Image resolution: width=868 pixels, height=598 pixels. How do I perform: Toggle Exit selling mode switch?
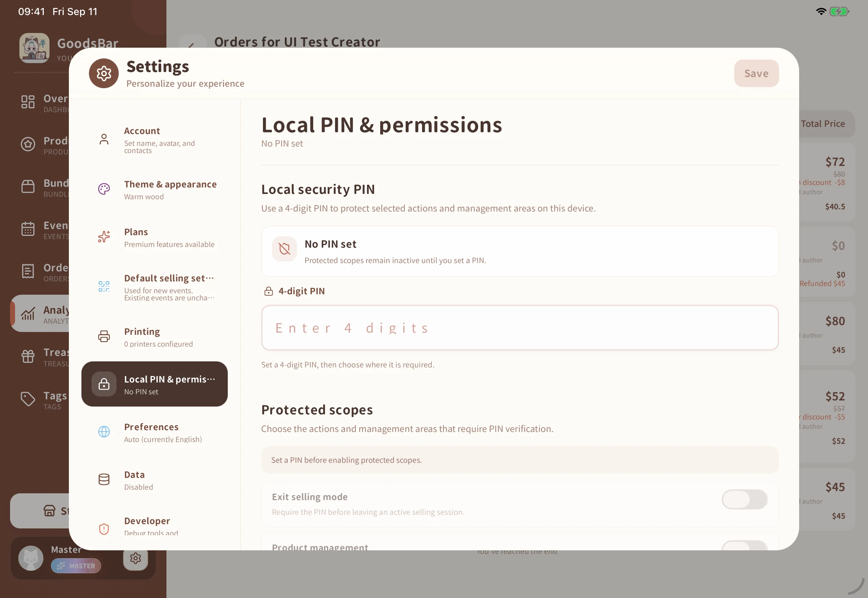click(744, 499)
